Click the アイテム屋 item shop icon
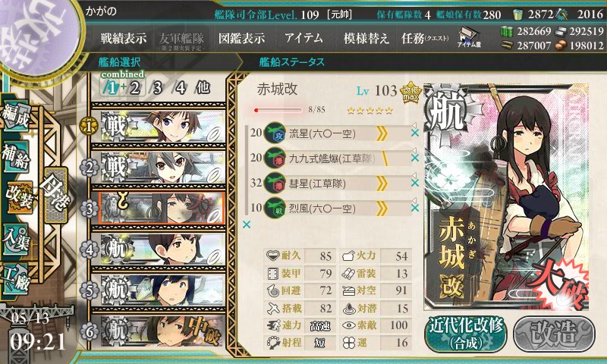Image resolution: width=607 pixels, height=364 pixels. (468, 38)
